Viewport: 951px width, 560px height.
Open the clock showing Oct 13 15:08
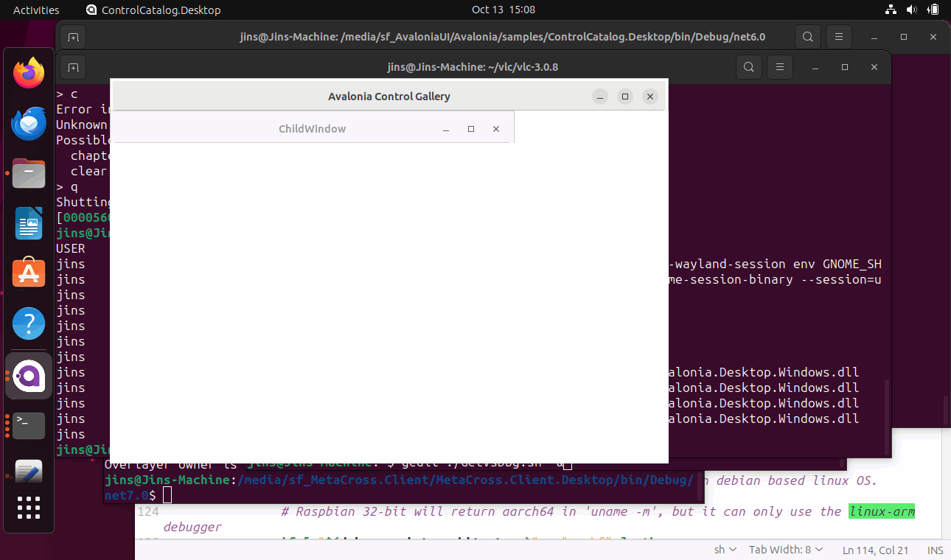pyautogui.click(x=504, y=10)
